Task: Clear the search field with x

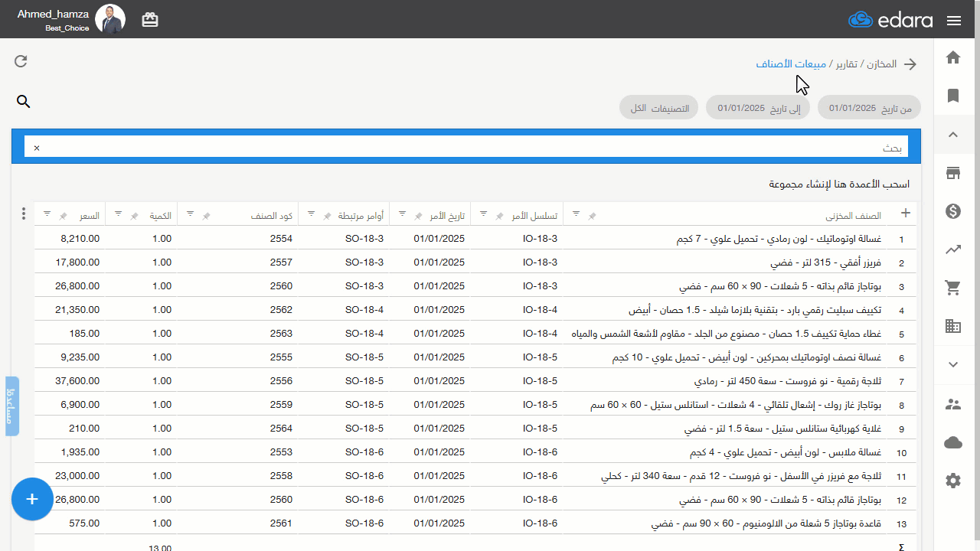Action: [x=36, y=147]
